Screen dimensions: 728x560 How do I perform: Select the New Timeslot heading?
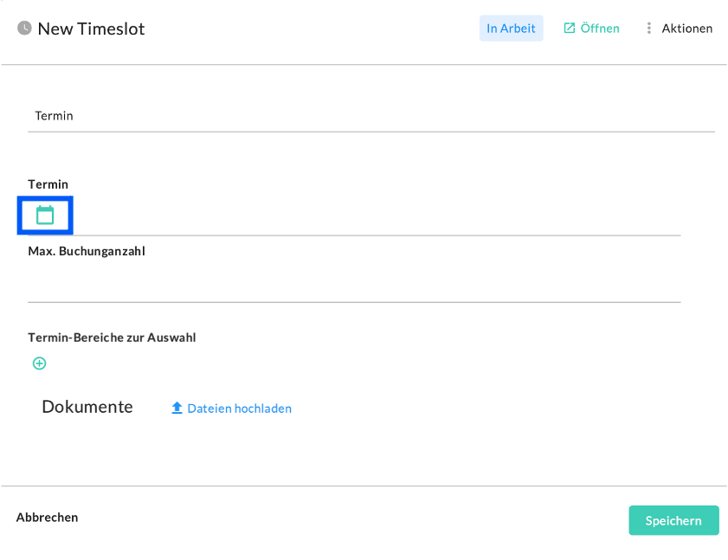(x=91, y=29)
